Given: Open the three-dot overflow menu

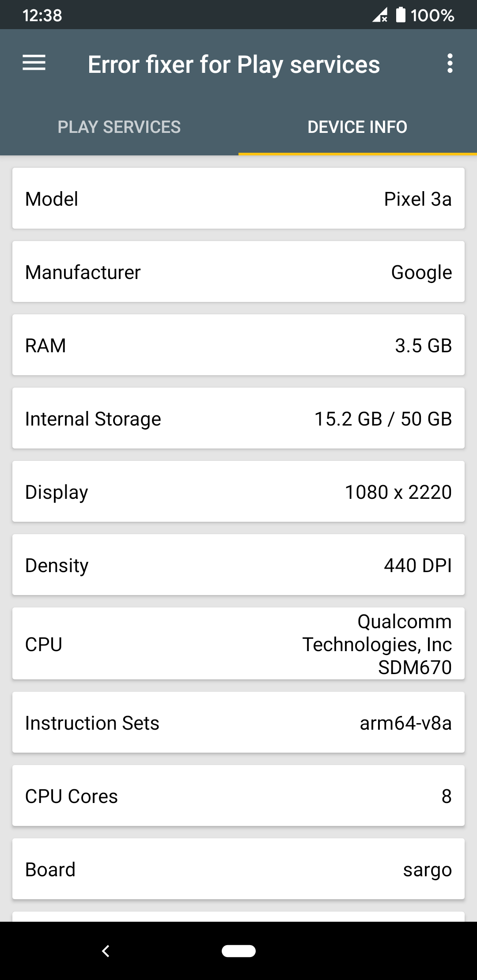Looking at the screenshot, I should coord(450,64).
